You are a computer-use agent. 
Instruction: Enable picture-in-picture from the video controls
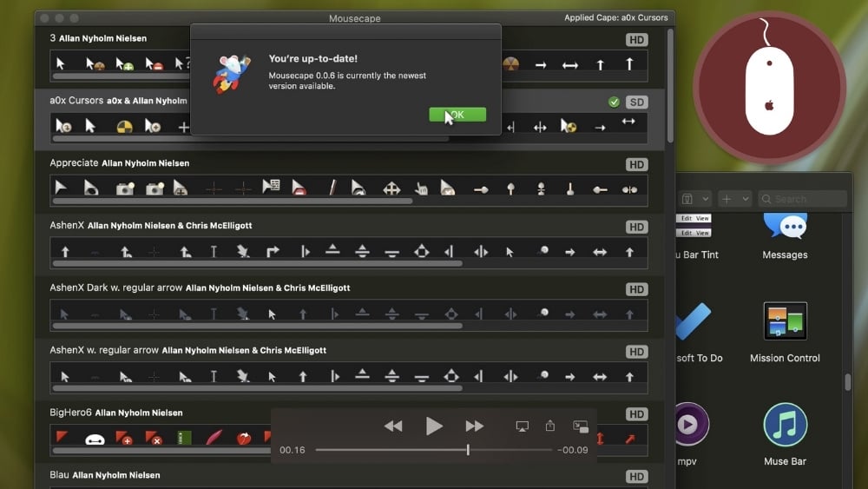[x=581, y=426]
